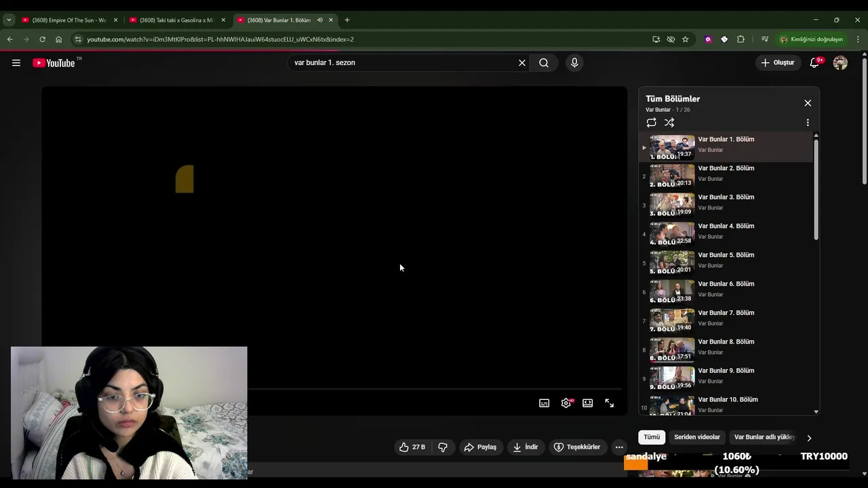Play Var Bunlar 2. Bölüm from playlist

coord(726,176)
